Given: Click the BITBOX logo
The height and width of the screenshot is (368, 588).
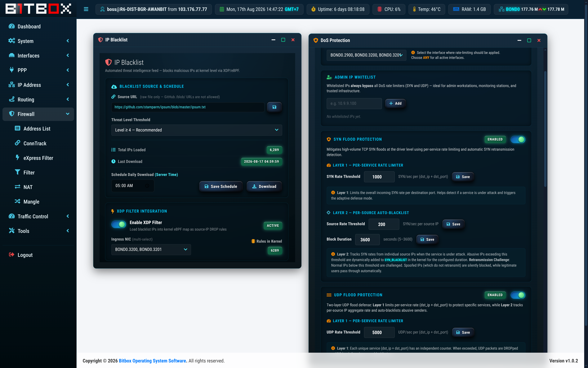Looking at the screenshot, I should [38, 9].
